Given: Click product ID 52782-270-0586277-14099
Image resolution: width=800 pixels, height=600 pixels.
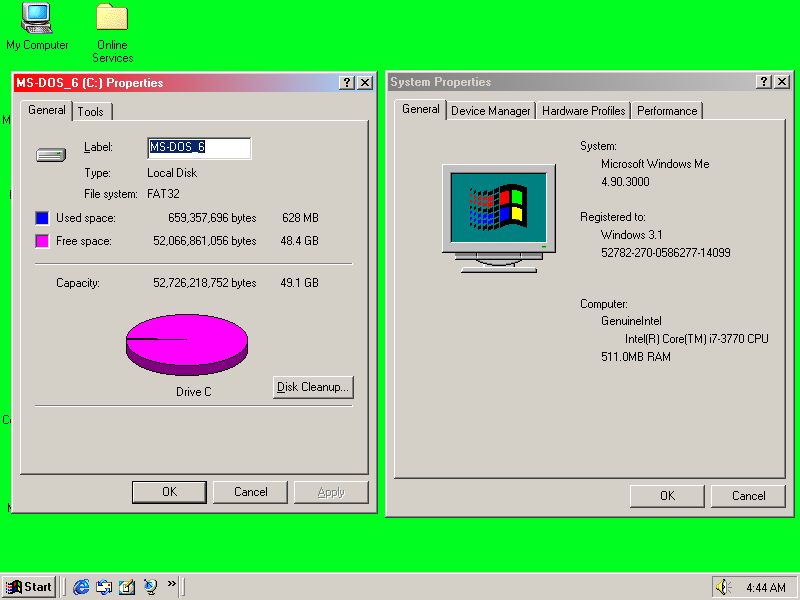Looking at the screenshot, I should 666,253.
